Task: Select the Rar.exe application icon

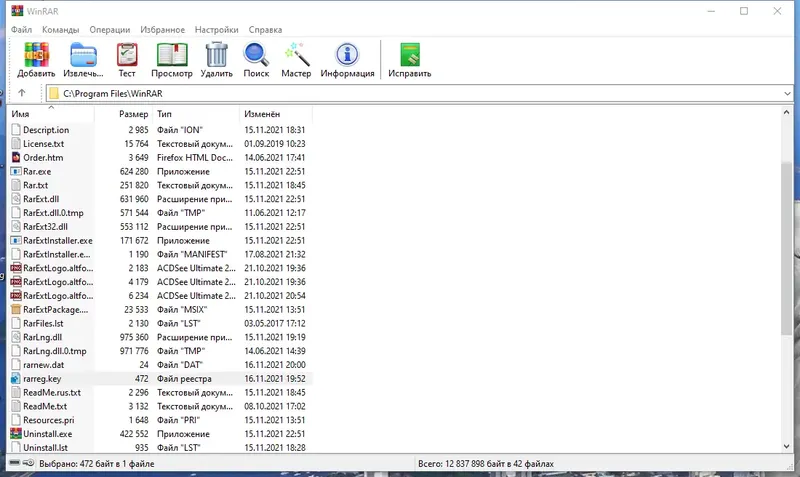Action: pos(16,171)
